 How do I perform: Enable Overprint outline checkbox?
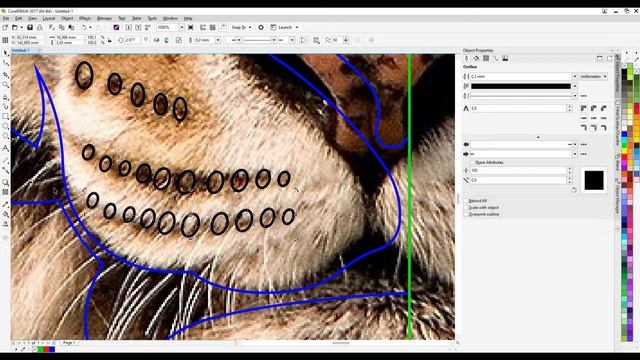466,214
